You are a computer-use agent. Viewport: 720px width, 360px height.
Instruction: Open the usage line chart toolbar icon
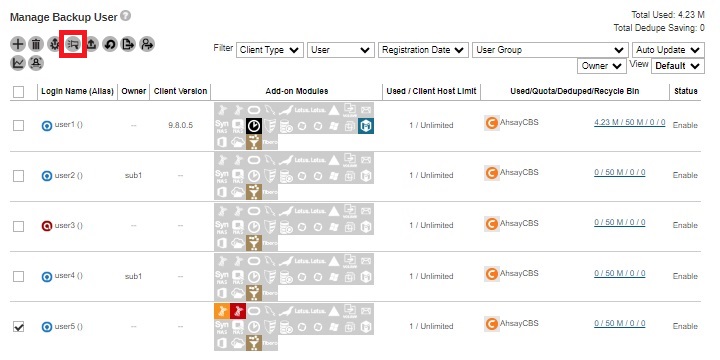tap(17, 63)
